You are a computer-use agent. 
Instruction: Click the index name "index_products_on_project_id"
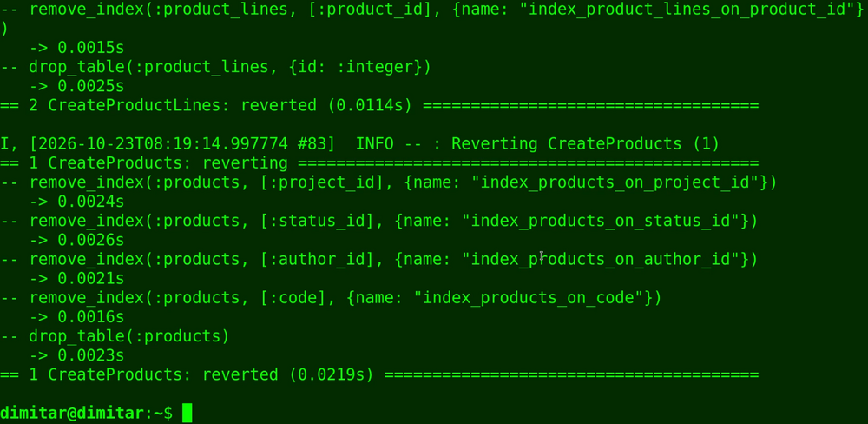coord(615,182)
